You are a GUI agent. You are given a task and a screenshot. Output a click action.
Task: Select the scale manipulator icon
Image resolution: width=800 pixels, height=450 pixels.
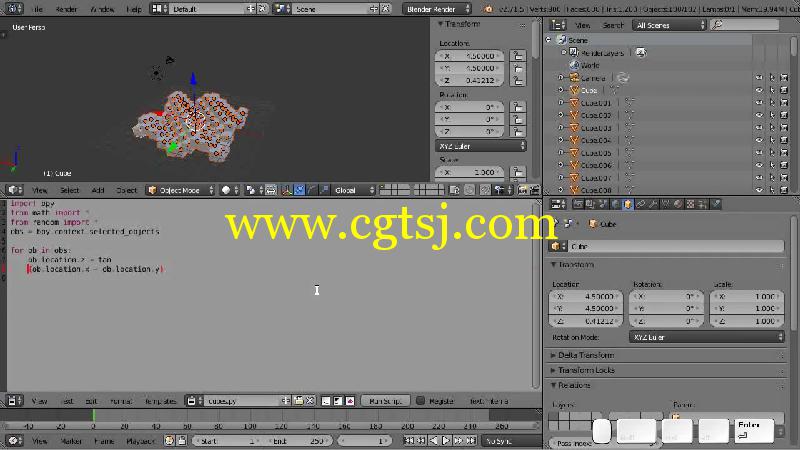[x=324, y=190]
